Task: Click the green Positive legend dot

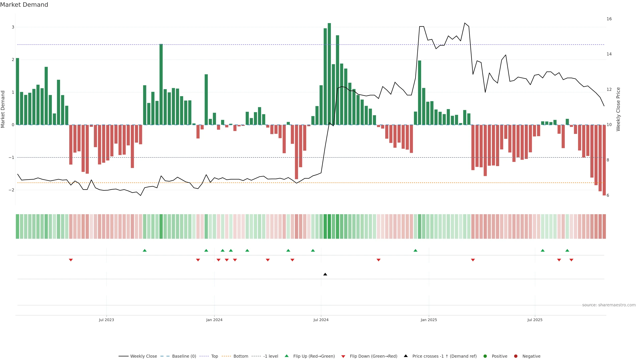Action: pyautogui.click(x=485, y=356)
